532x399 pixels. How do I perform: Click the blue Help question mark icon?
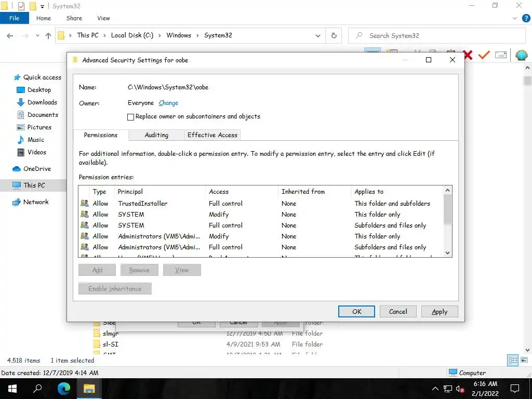(x=526, y=18)
